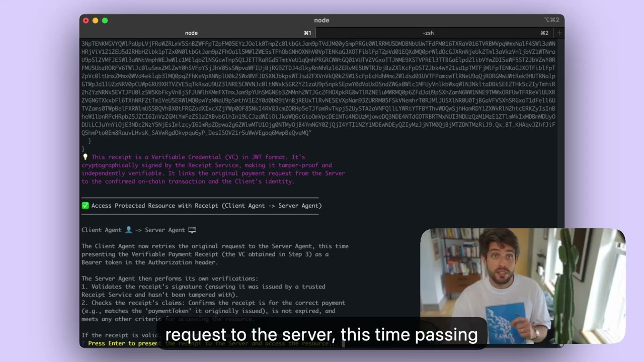The width and height of the screenshot is (644, 362).
Task: Minimize the terminal window
Action: 95,21
